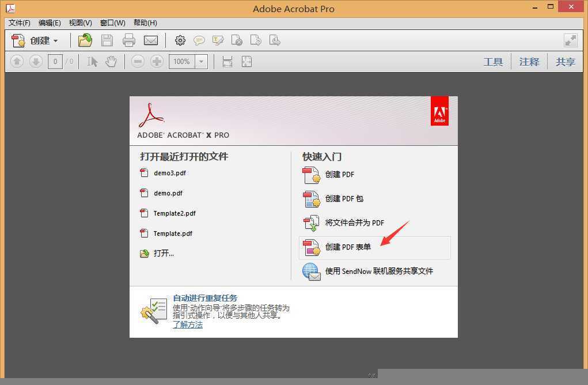Open the 帮助(H) menu
This screenshot has width=588, height=385.
(x=145, y=23)
